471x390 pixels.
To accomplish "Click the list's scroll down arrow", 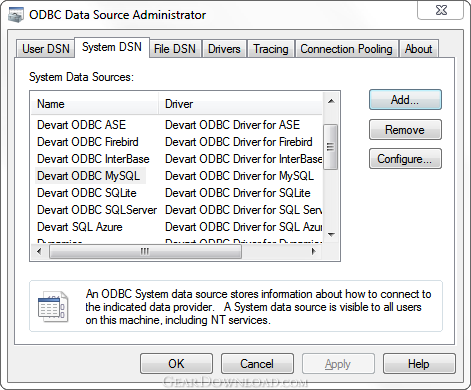I will 331,234.
